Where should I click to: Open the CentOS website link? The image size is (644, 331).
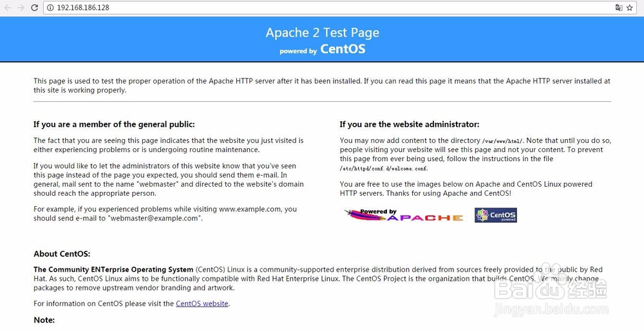coord(202,303)
